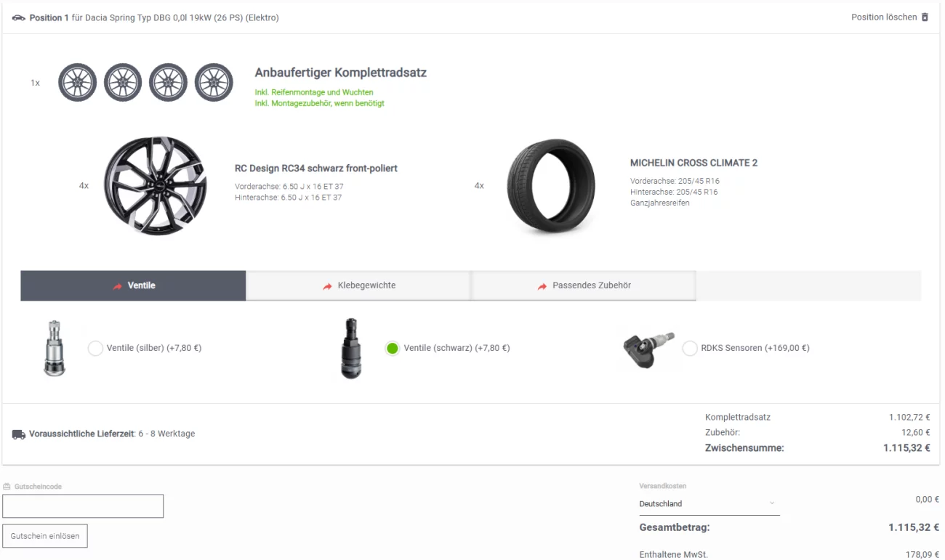Click the car icon beside Position 1
The image size is (945, 560).
(19, 17)
